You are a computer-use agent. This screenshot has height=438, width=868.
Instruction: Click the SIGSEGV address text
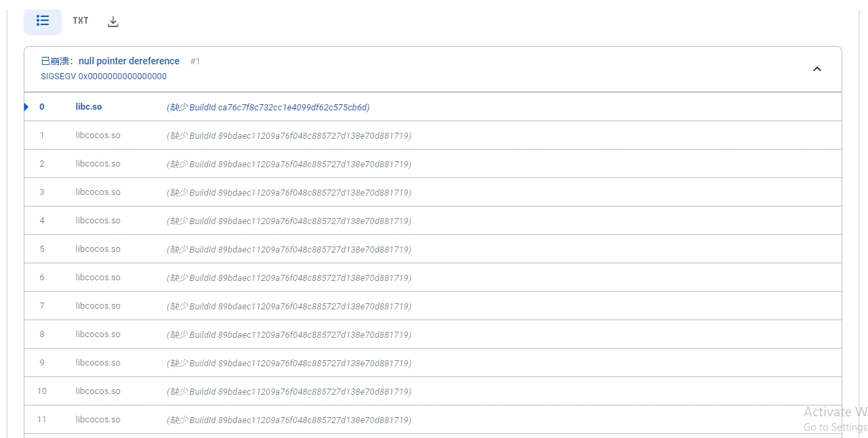pyautogui.click(x=104, y=76)
